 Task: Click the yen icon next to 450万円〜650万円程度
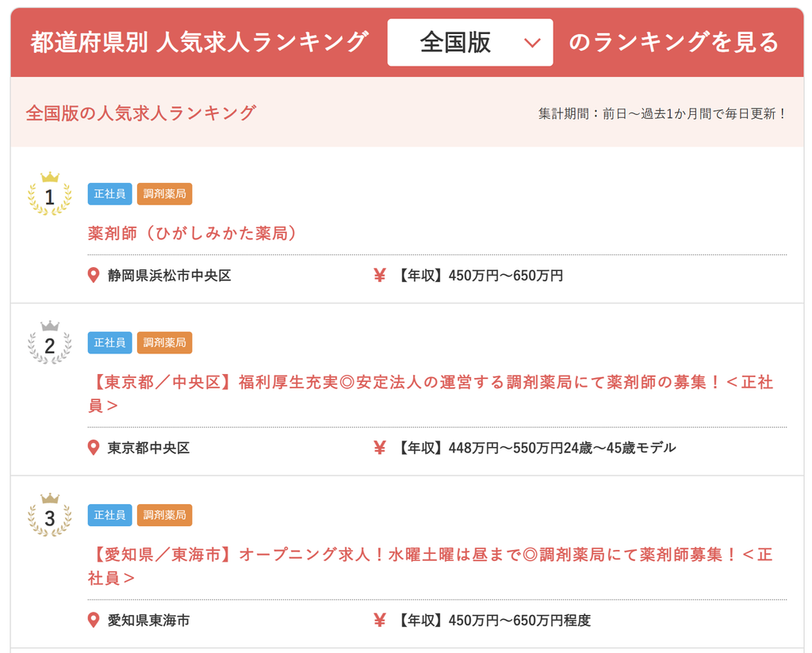[380, 620]
